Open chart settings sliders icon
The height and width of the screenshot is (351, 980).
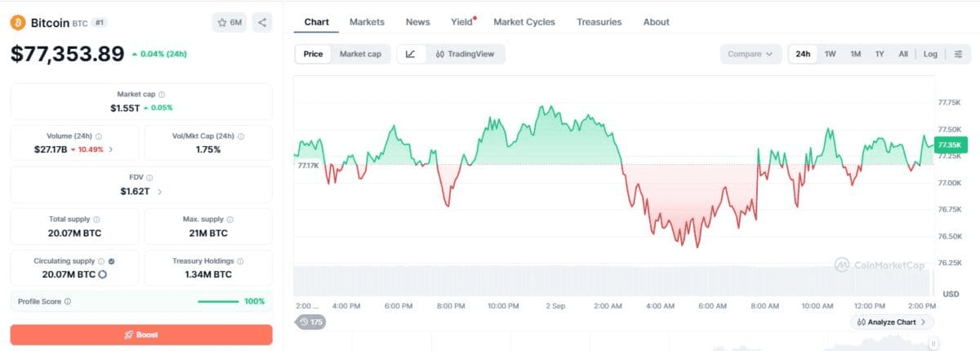[958, 54]
